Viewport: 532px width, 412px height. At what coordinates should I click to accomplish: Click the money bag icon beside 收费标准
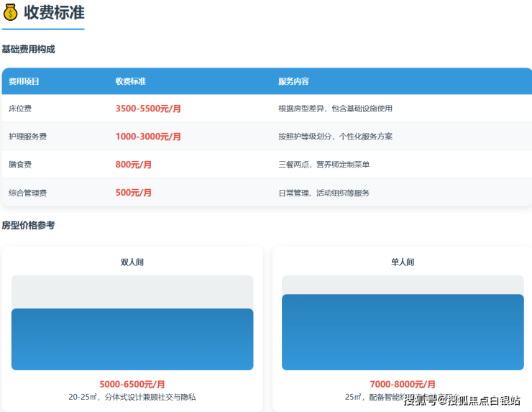(x=11, y=12)
